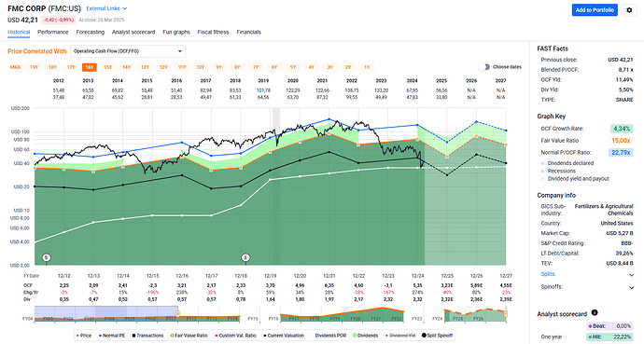Select the 7Y time range
Viewport: 644px width, 344px height.
[x=256, y=67]
